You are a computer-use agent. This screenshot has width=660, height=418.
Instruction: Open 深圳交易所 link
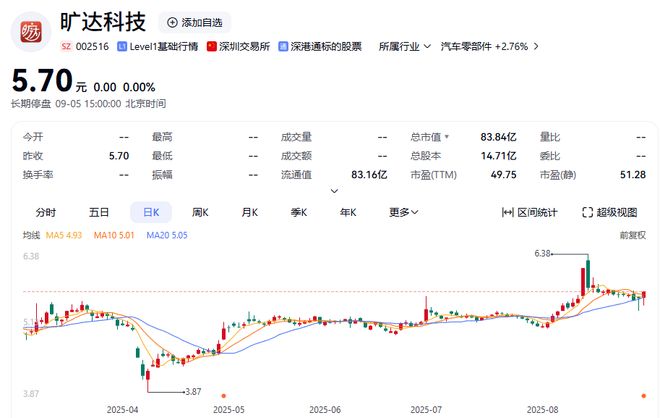pyautogui.click(x=244, y=46)
